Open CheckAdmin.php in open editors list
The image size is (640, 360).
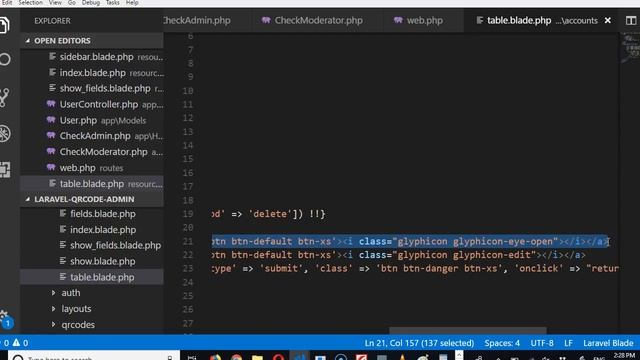[x=92, y=136]
